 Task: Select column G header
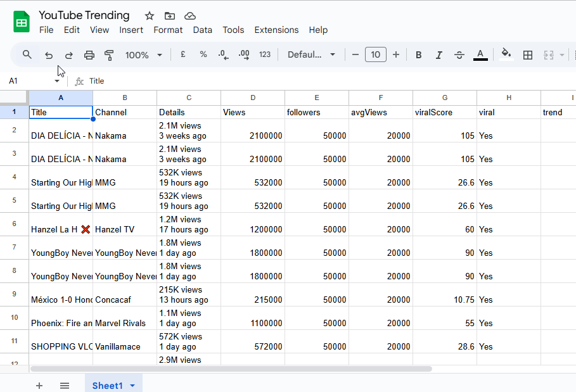click(x=445, y=98)
